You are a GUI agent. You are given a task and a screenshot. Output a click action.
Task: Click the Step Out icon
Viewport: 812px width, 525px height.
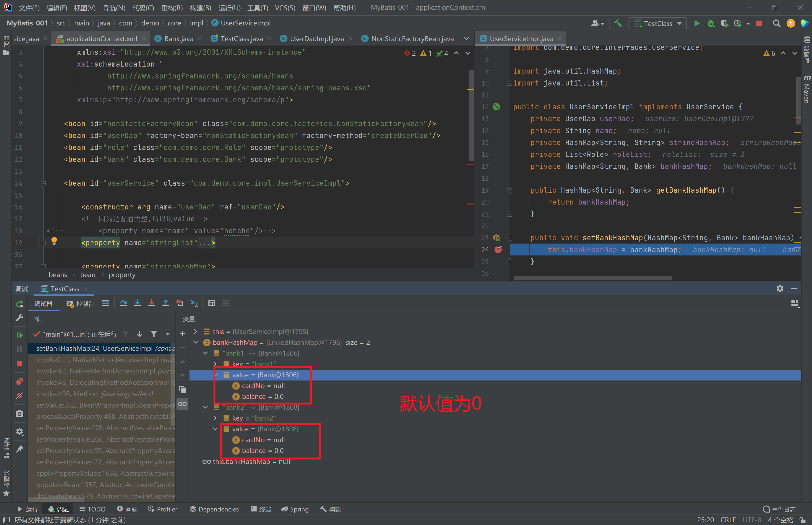(x=165, y=303)
